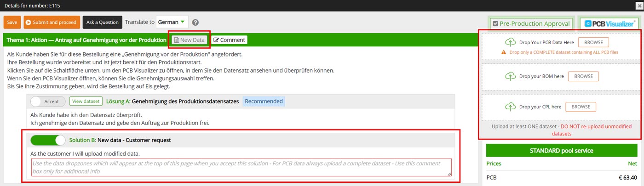Browse for a BOM file
644x186 pixels.
click(x=583, y=76)
